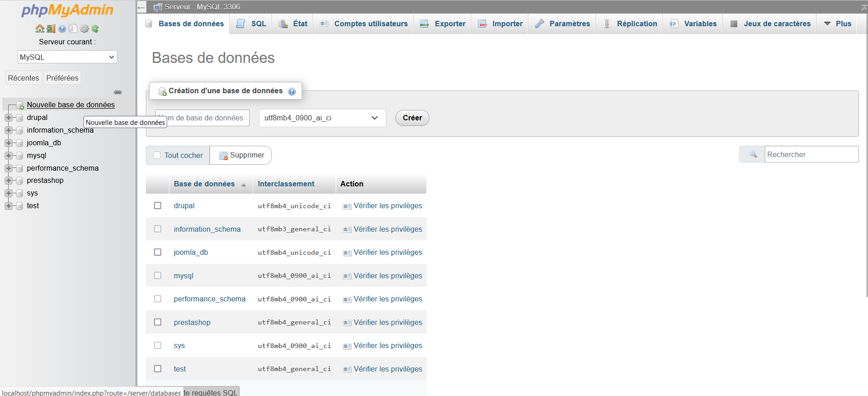Screen dimensions: 868x396
Task: Expand the prestashop tree node
Action: click(x=8, y=181)
